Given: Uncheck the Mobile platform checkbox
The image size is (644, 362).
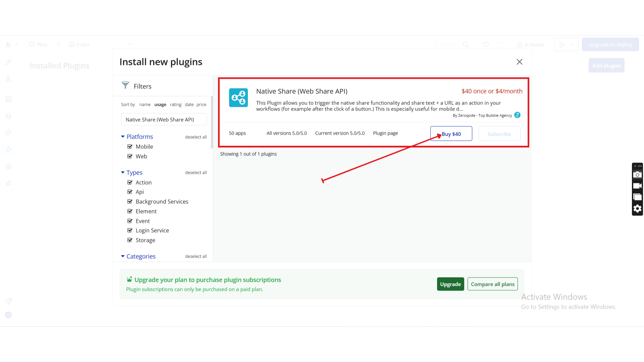Looking at the screenshot, I should 130,146.
